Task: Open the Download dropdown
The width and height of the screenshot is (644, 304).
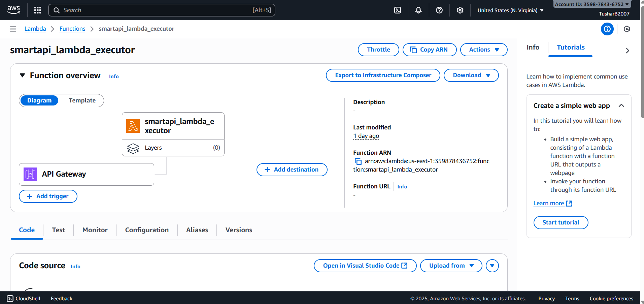Action: 471,75
